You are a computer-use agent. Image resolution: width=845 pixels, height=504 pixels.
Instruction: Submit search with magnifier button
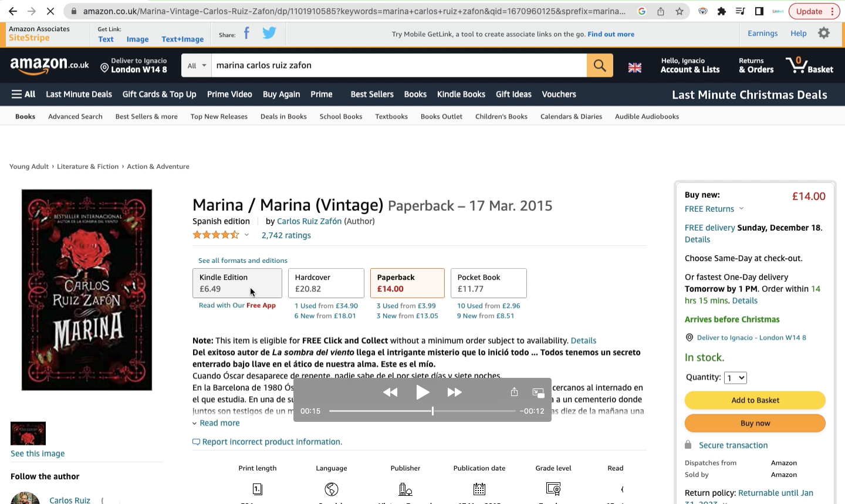tap(600, 65)
